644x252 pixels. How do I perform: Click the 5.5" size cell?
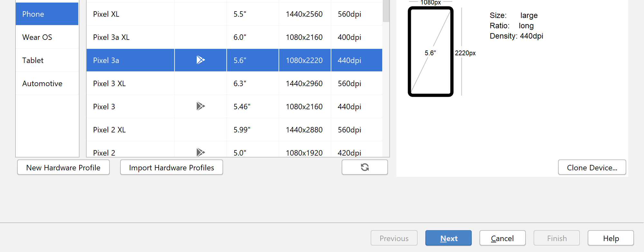pos(253,14)
